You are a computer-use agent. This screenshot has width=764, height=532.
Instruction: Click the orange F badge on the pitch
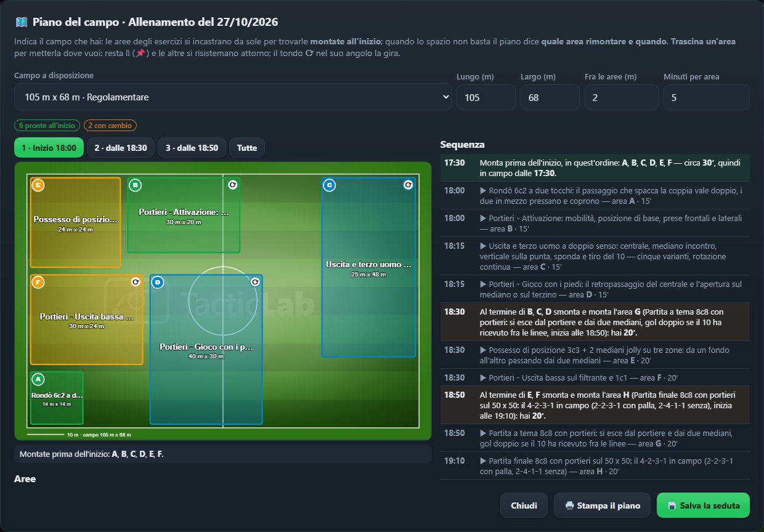[38, 282]
